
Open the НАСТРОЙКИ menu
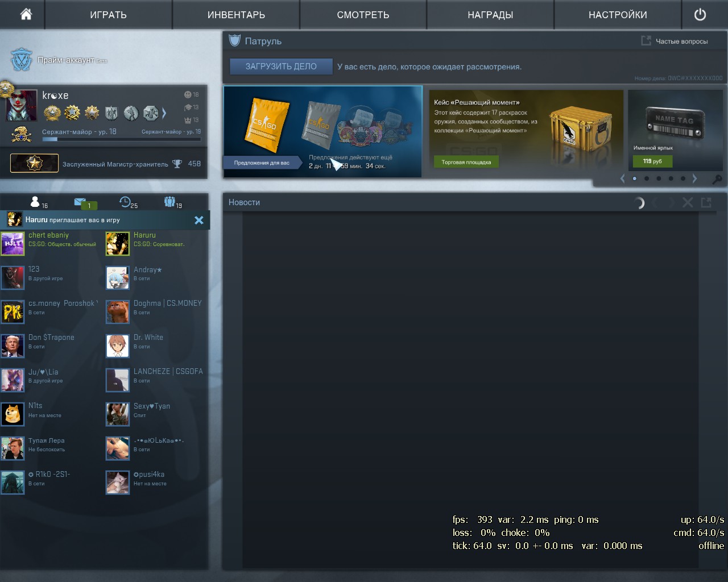[x=618, y=15]
